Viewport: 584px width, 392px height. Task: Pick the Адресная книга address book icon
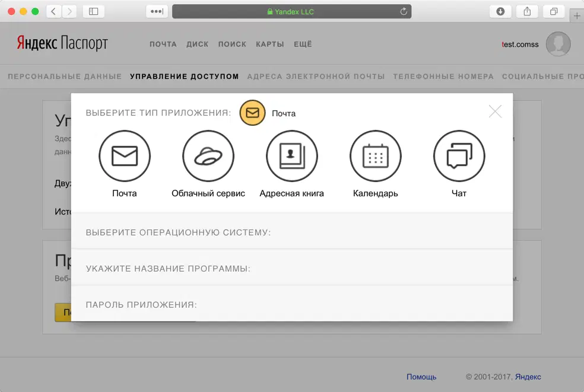click(x=291, y=156)
